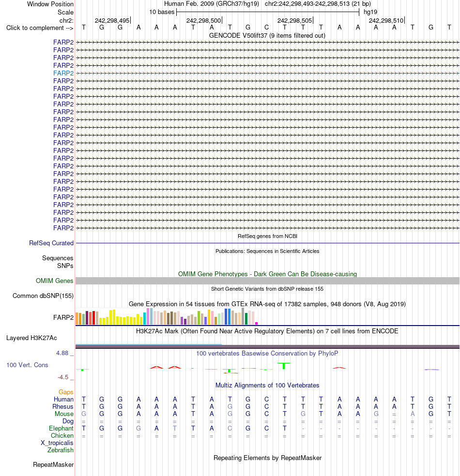Click position marker 242,298,505
The image size is (460, 476).
295,21
